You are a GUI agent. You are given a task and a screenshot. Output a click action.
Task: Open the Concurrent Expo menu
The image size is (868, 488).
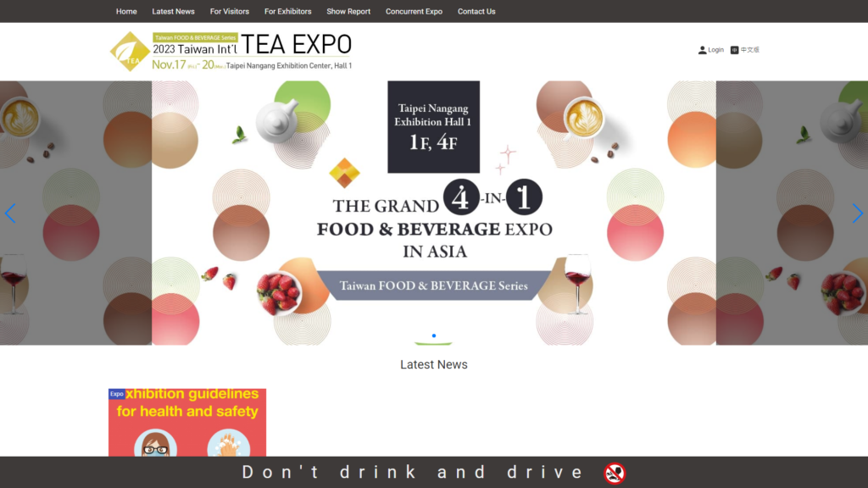pyautogui.click(x=414, y=12)
